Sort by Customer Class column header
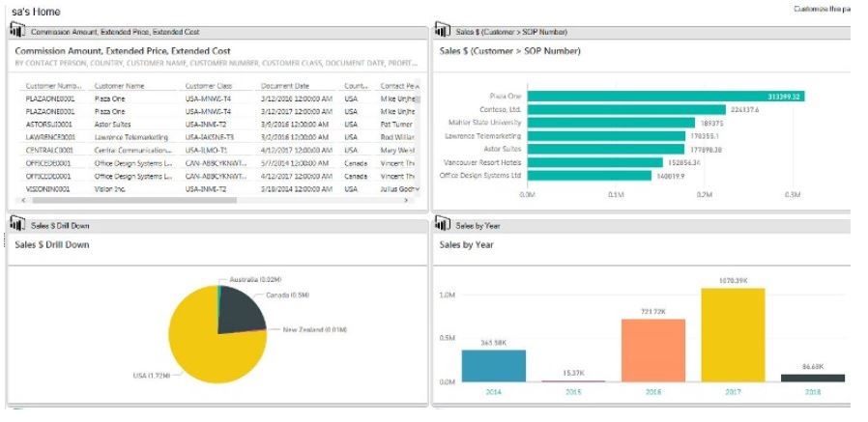 point(208,86)
